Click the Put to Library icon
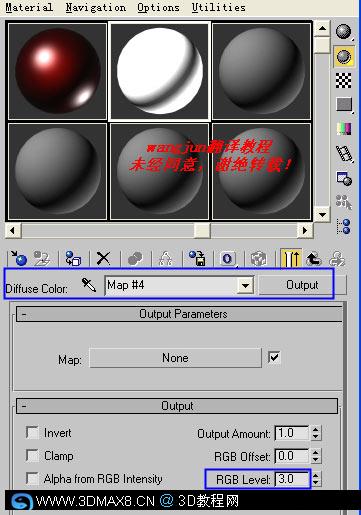 click(197, 259)
